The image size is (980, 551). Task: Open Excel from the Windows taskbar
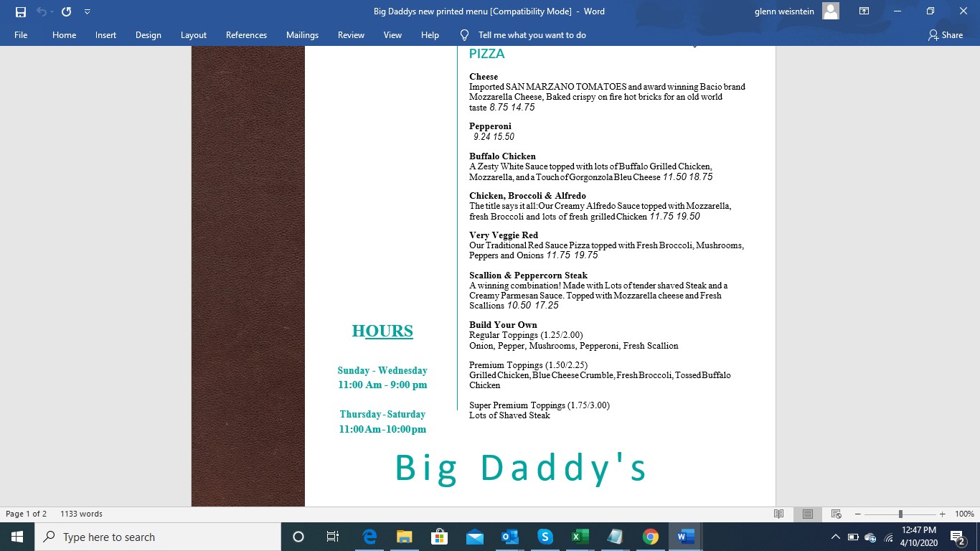click(x=580, y=537)
